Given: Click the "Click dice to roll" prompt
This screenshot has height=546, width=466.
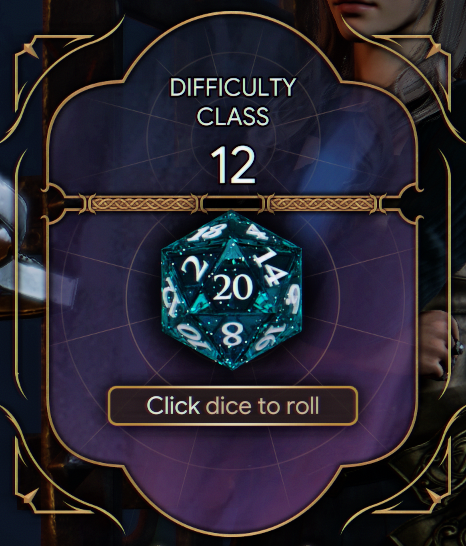Looking at the screenshot, I should click(233, 405).
